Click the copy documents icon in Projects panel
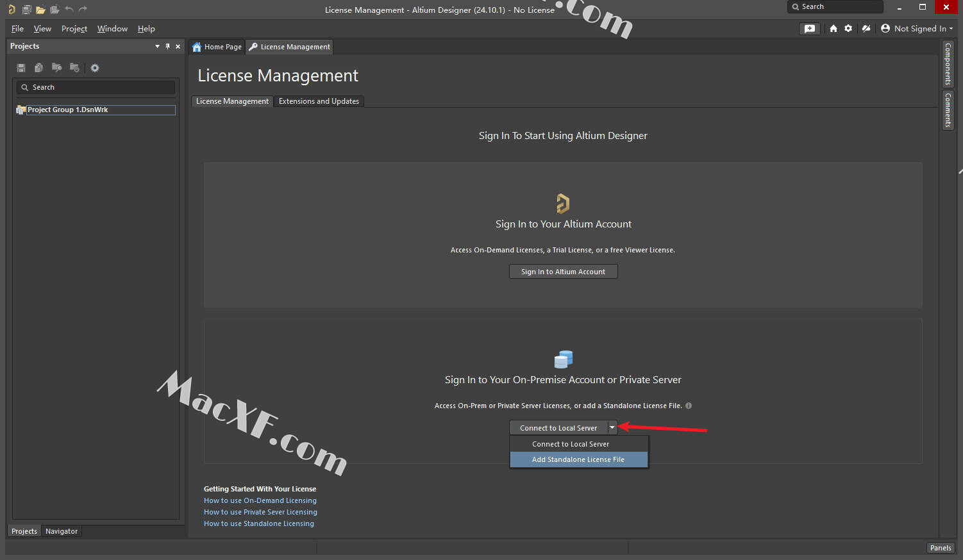Screen dimensions: 963x560 pos(39,68)
